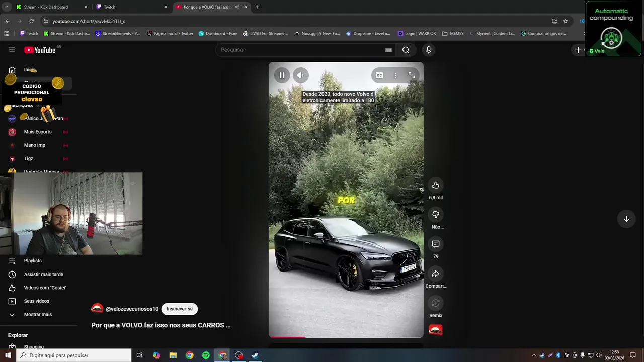This screenshot has height=362, width=644.
Task: Open the Short title 'Por que a VOLVO faz isso'
Action: coord(160,325)
